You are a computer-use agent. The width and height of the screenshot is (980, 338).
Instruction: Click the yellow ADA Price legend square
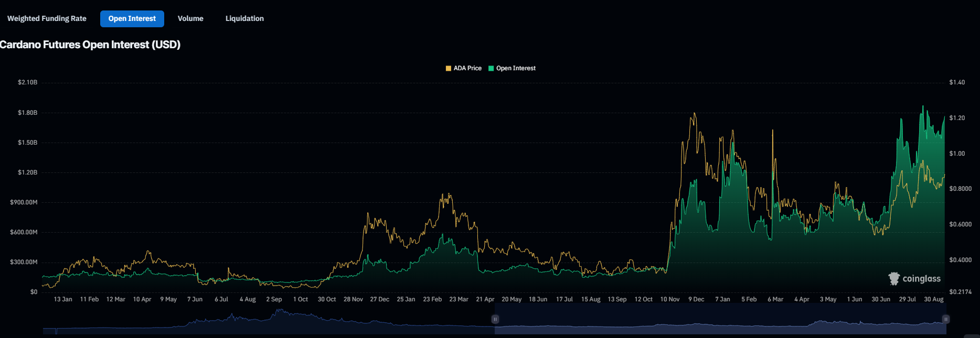click(448, 69)
